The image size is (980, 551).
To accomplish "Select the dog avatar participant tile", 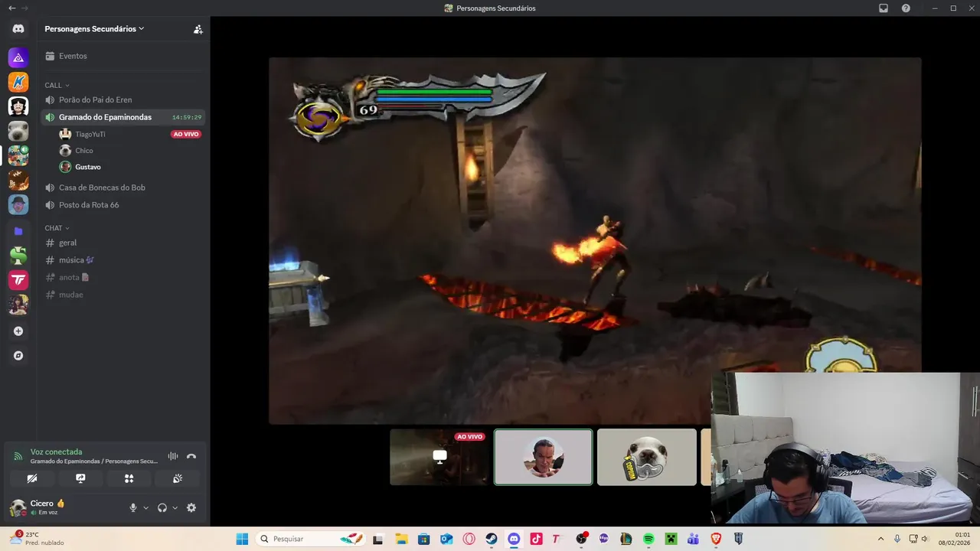I will point(647,457).
